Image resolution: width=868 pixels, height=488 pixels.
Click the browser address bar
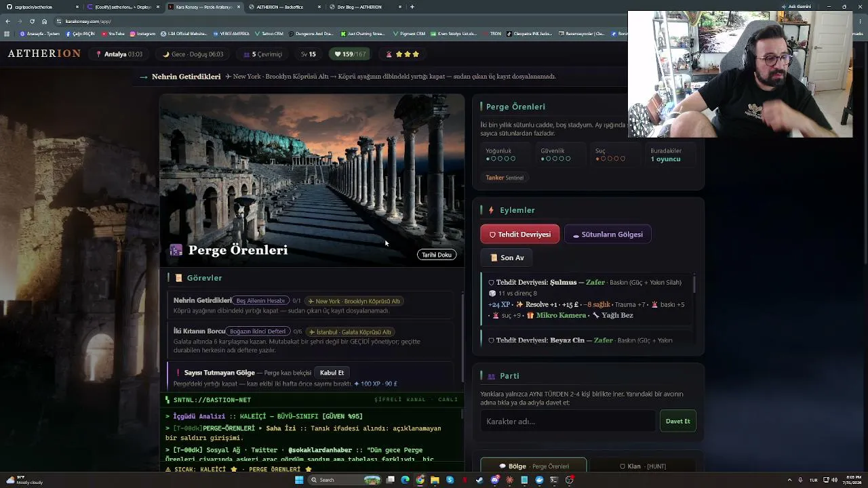(x=339, y=21)
